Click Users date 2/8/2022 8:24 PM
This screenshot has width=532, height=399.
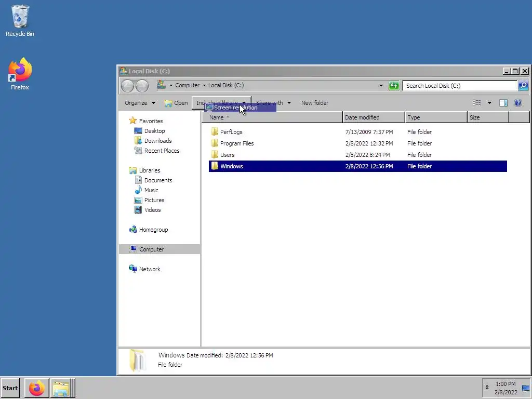click(367, 155)
